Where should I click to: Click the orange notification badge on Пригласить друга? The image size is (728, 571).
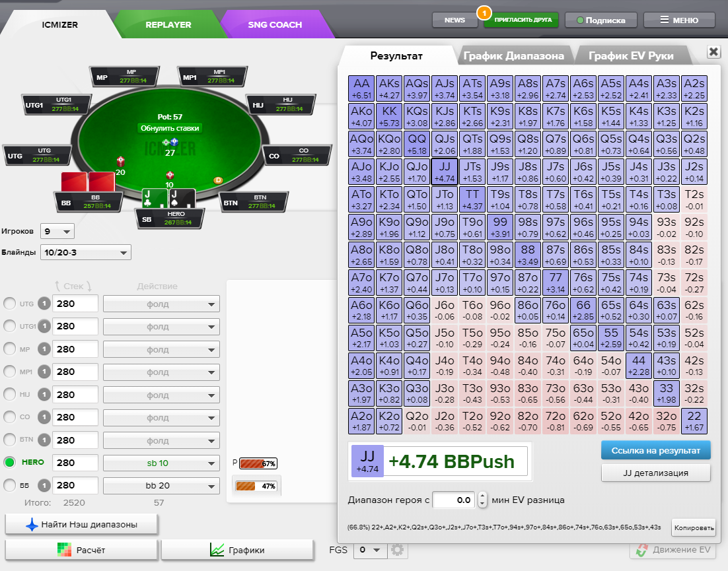(484, 13)
